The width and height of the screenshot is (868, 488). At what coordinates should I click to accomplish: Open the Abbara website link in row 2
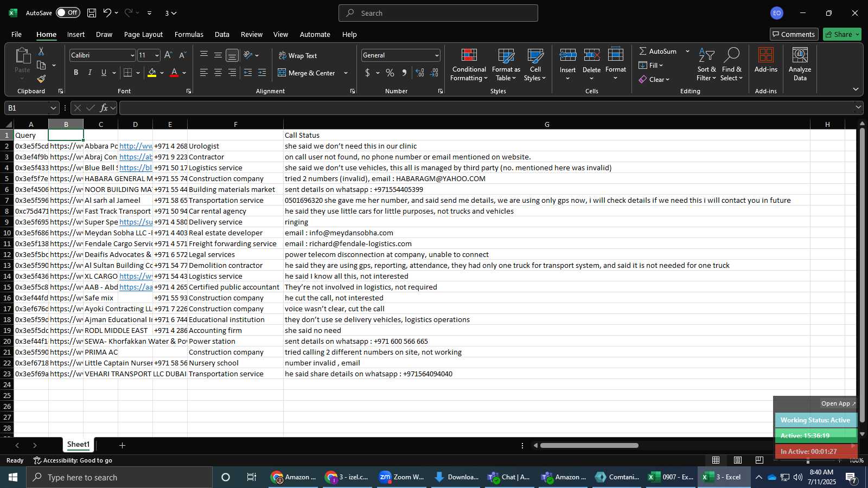(136, 146)
